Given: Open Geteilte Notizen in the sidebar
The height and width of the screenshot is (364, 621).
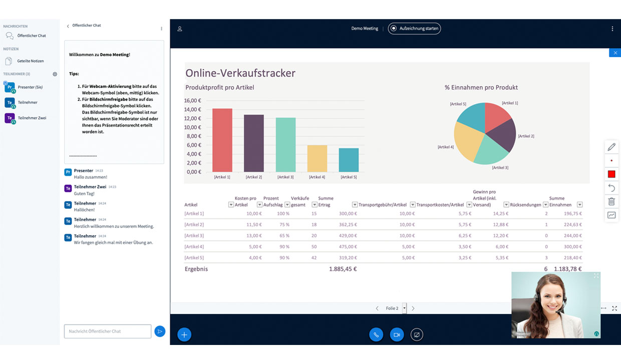Looking at the screenshot, I should [x=30, y=61].
